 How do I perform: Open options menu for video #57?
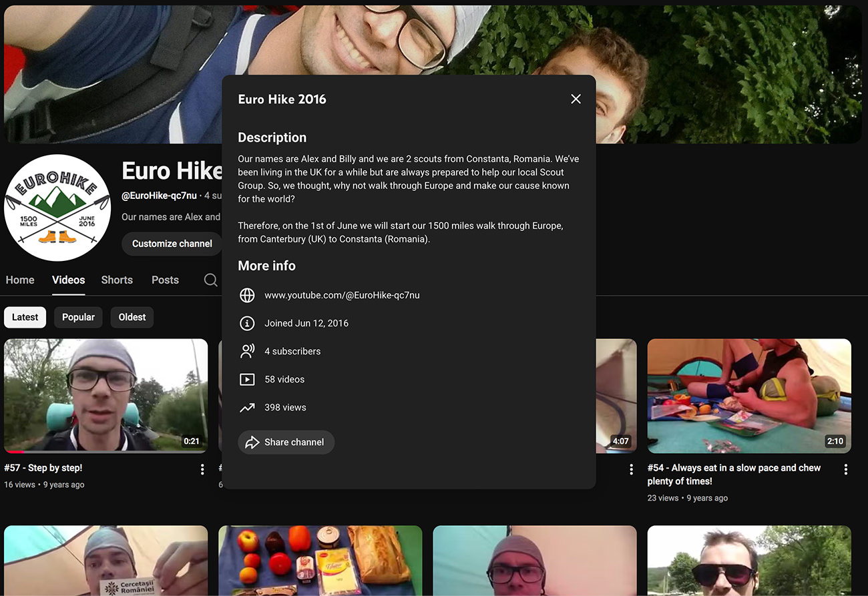point(202,469)
